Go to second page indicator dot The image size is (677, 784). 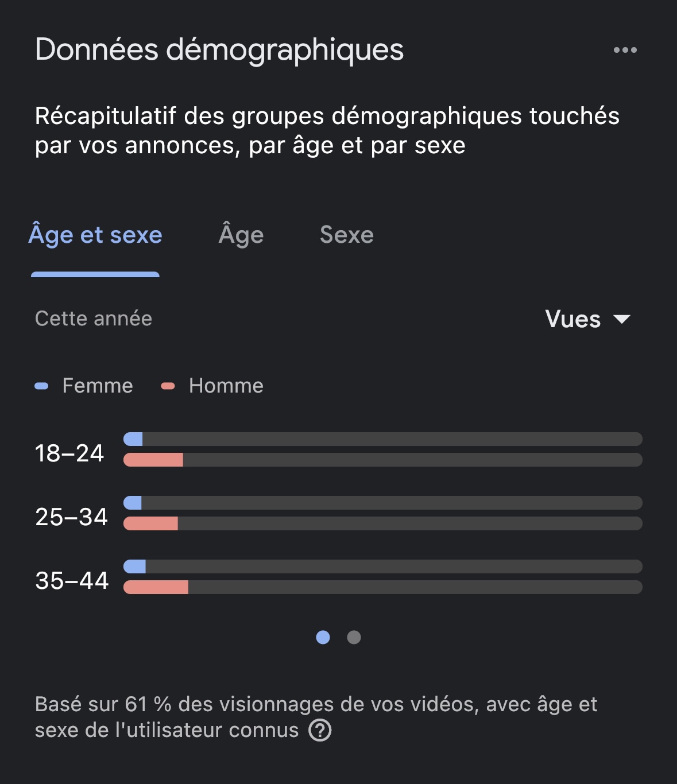coord(354,637)
